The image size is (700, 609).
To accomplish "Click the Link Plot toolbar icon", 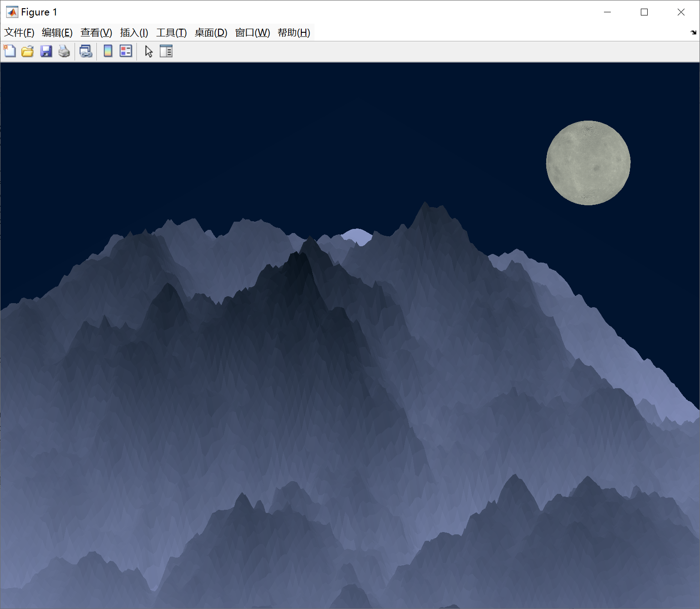I will (x=86, y=51).
